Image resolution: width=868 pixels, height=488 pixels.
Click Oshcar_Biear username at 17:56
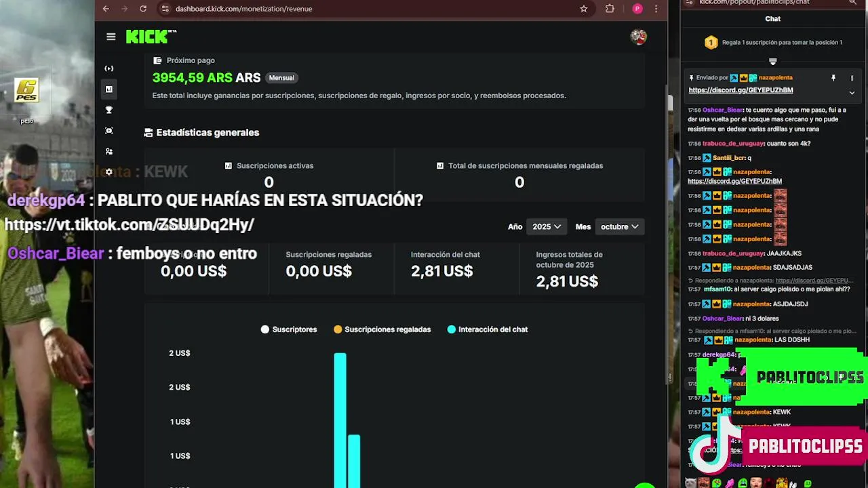click(x=723, y=110)
